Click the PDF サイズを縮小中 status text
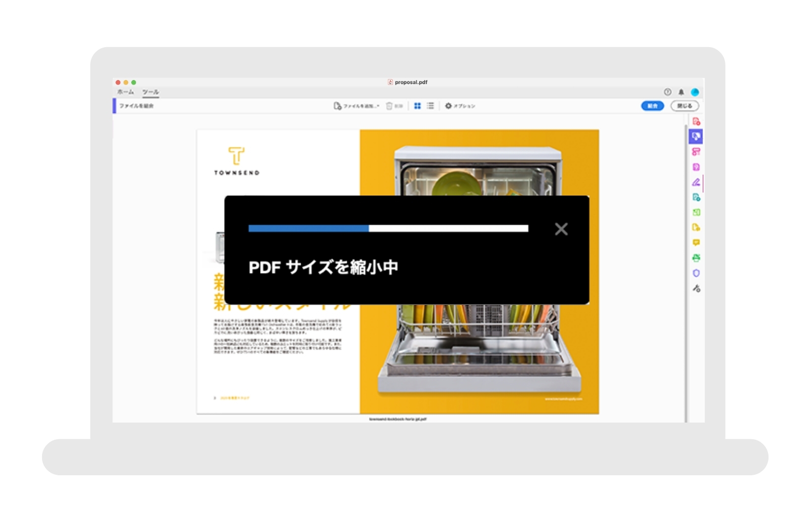 [x=323, y=267]
